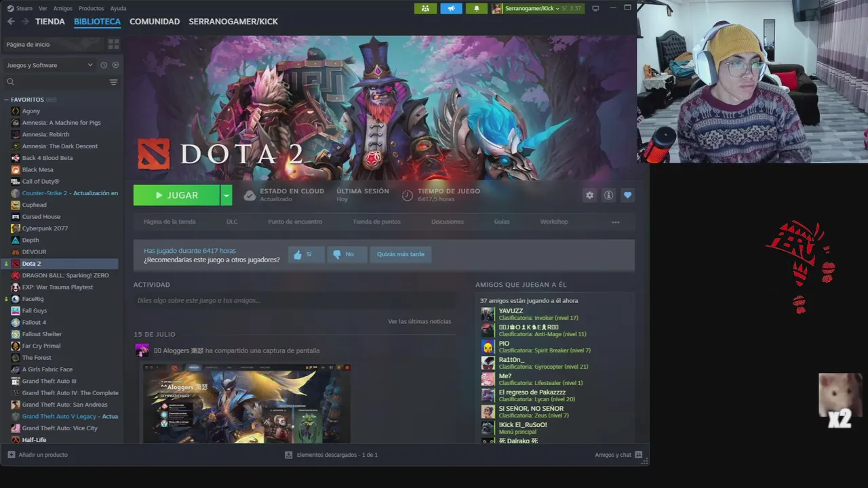Open Dota 2 info icon
868x488 pixels.
point(608,195)
